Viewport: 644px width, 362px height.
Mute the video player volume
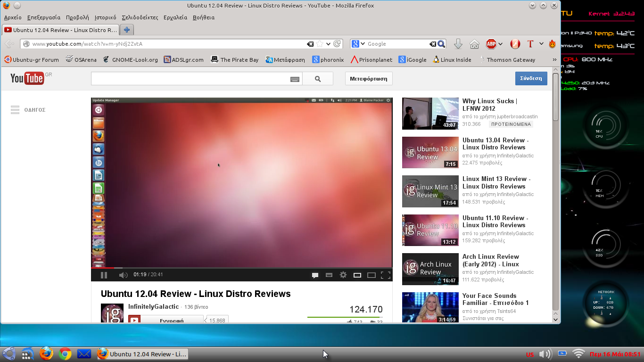pos(123,275)
